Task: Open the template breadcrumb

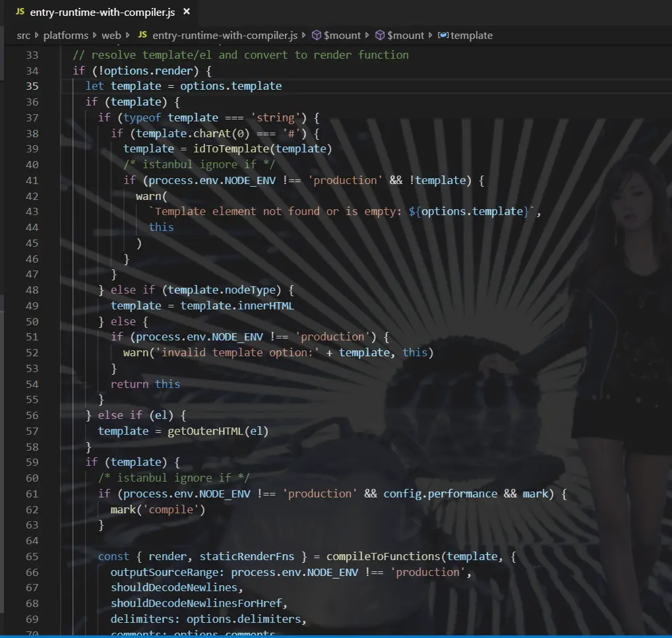Action: [x=472, y=35]
